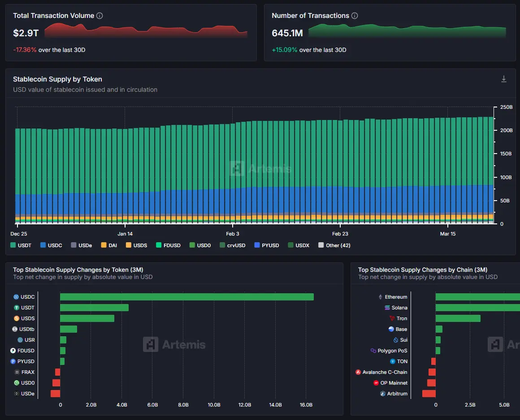The image size is (520, 420).
Task: Click the Total Transaction Volume info icon
Action: point(100,16)
